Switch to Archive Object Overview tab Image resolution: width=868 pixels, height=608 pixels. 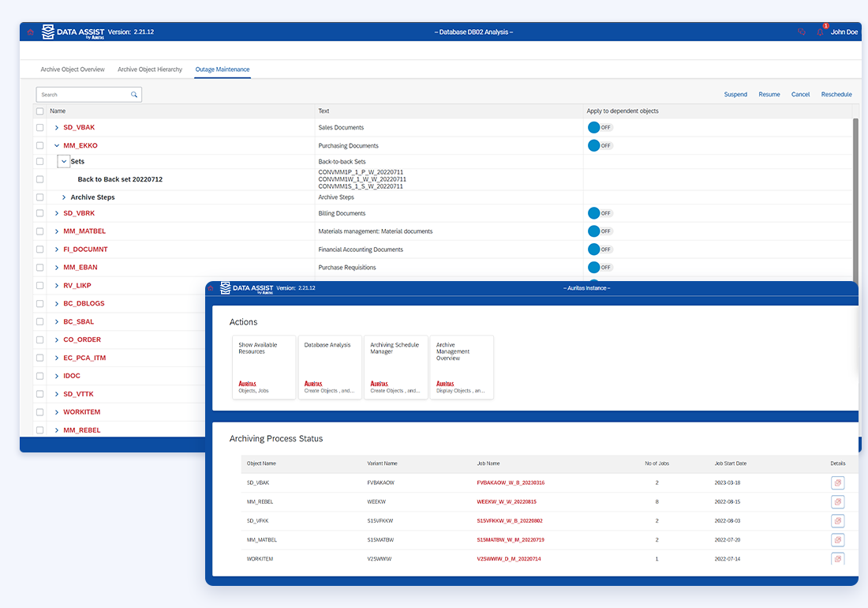click(73, 69)
